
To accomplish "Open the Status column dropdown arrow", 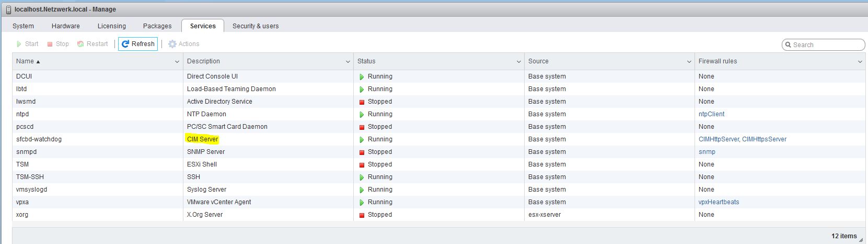I will click(x=518, y=62).
